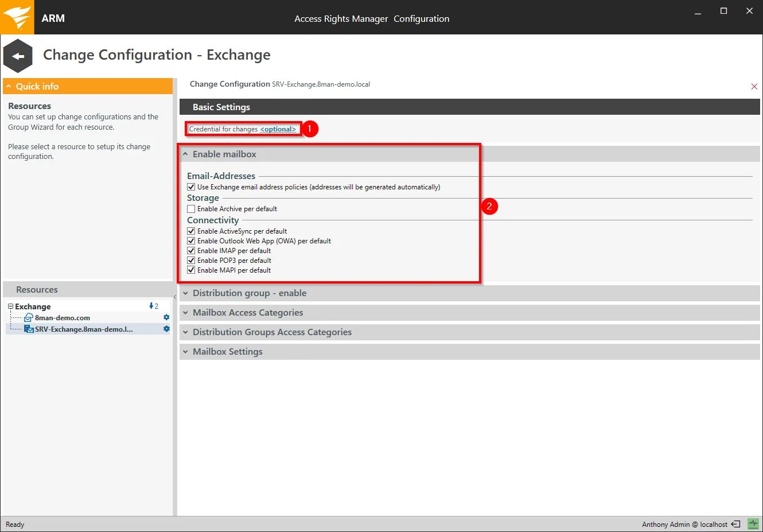763x532 pixels.
Task: Maximize the ARM window
Action: 724,11
